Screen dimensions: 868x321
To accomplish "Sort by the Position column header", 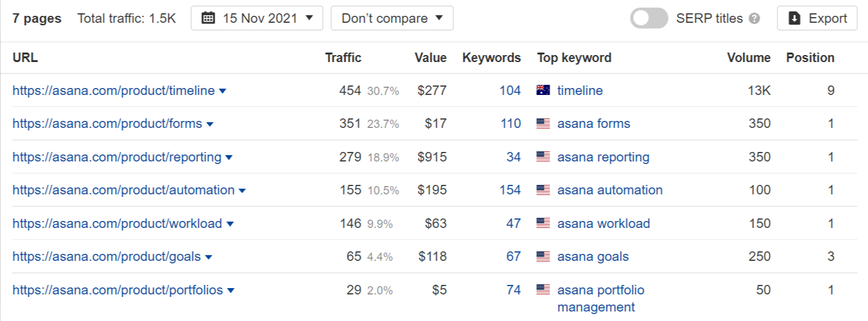I will point(810,58).
